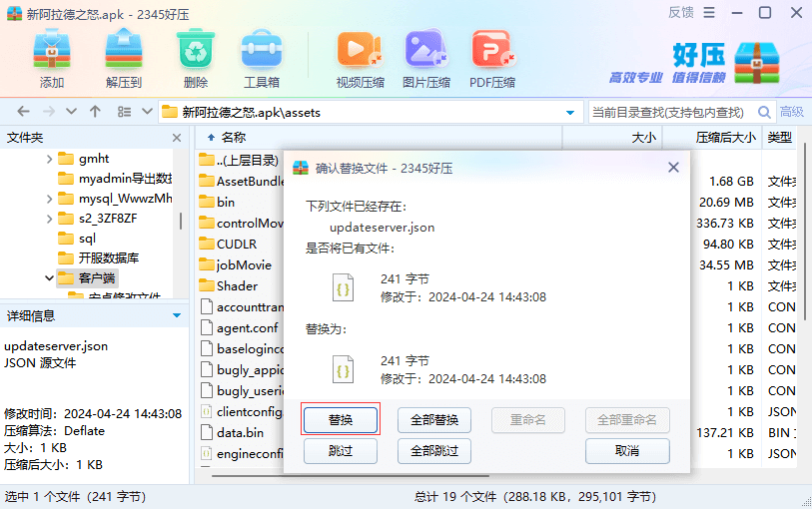Open the address bar path dropdown

pyautogui.click(x=570, y=112)
